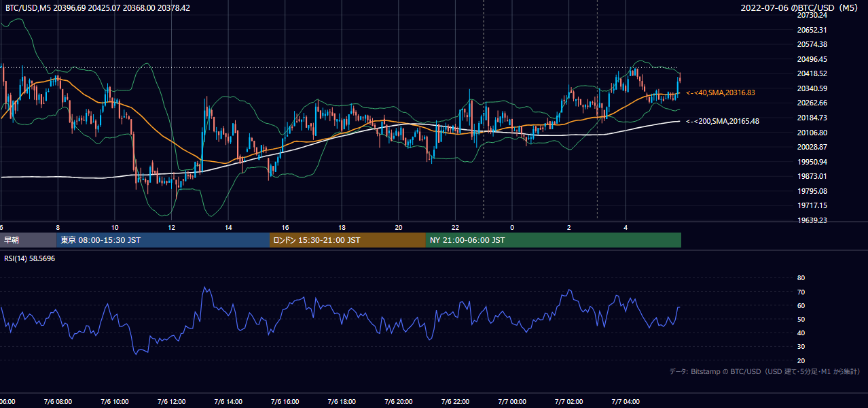Screen dimensions: 868x408
Task: Click the 7/7 04:00 date axis label
Action: 626,402
